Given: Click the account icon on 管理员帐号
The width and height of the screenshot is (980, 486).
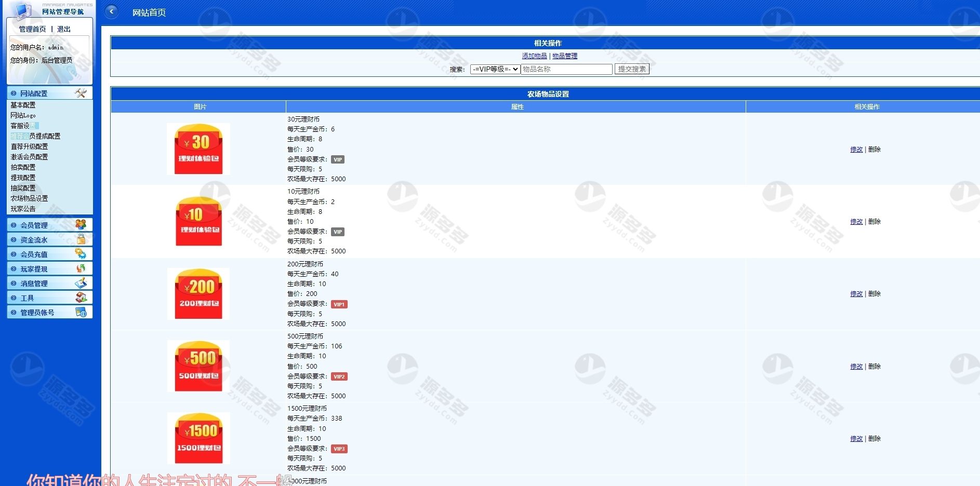Looking at the screenshot, I should point(81,312).
